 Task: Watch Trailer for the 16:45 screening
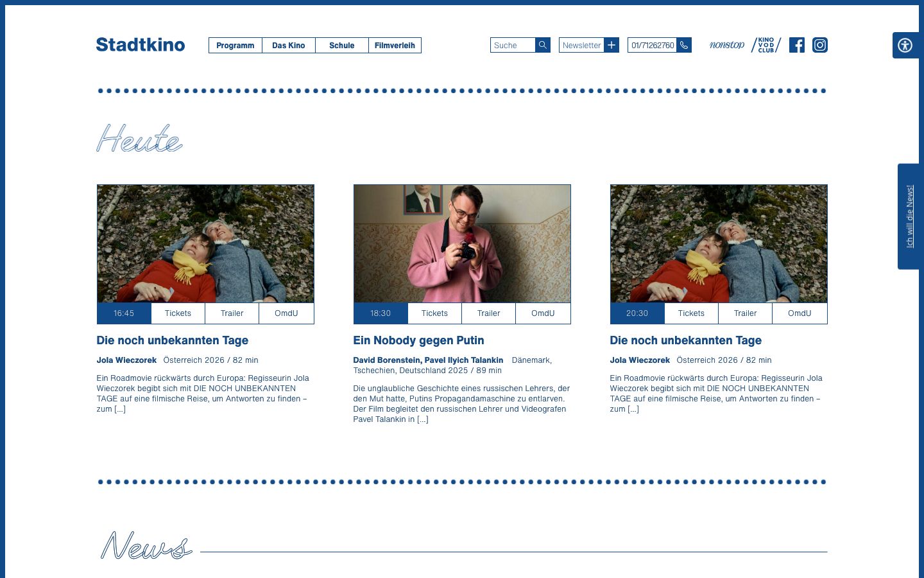(232, 313)
